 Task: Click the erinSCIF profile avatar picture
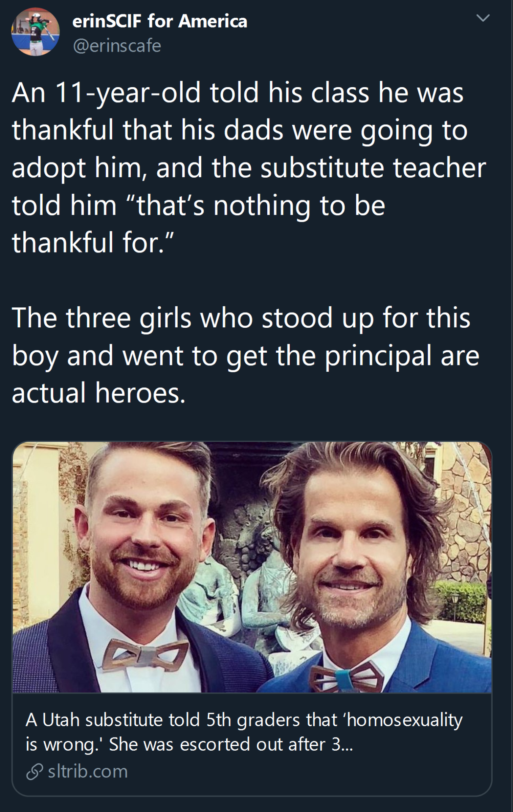(35, 32)
